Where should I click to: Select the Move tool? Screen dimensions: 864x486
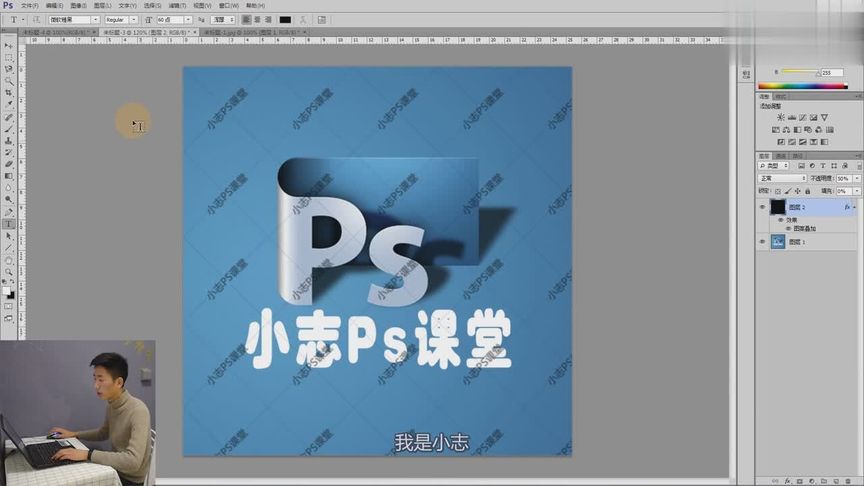tap(8, 46)
